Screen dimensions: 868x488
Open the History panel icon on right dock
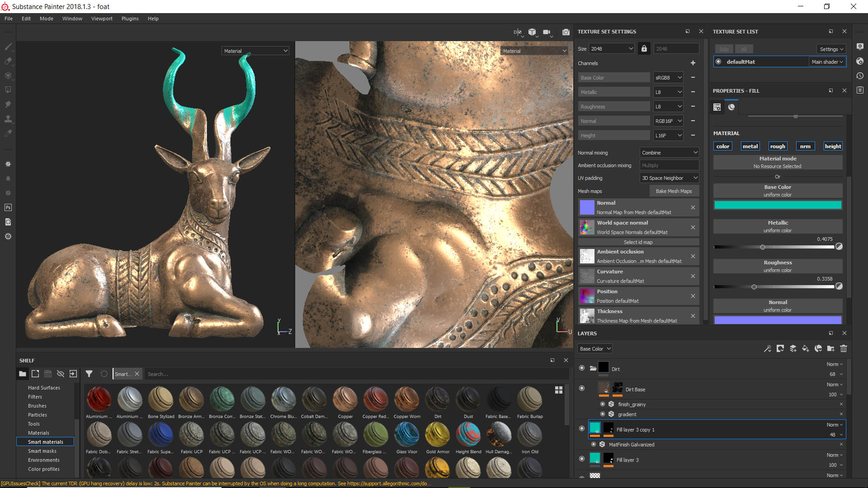click(860, 75)
